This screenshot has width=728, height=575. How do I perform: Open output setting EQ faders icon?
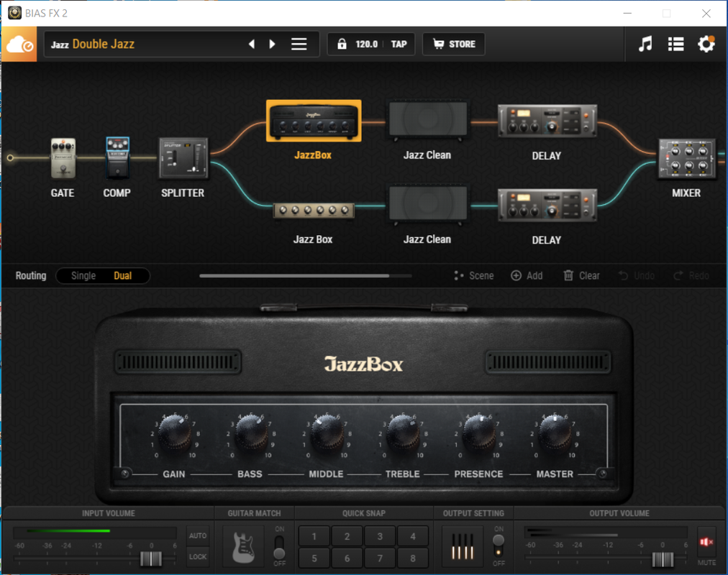click(x=463, y=547)
